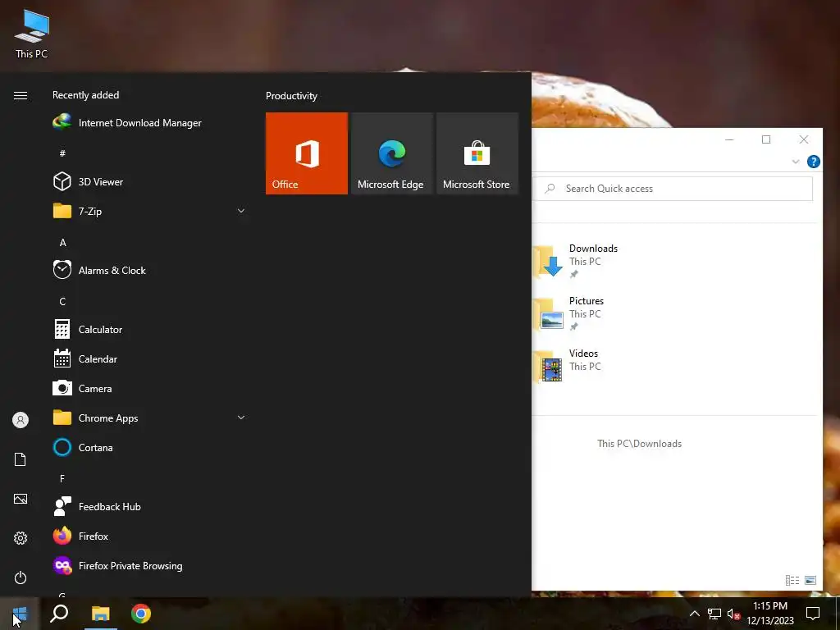Open taskbar Search icon
This screenshot has width=840, height=630.
[x=59, y=614]
